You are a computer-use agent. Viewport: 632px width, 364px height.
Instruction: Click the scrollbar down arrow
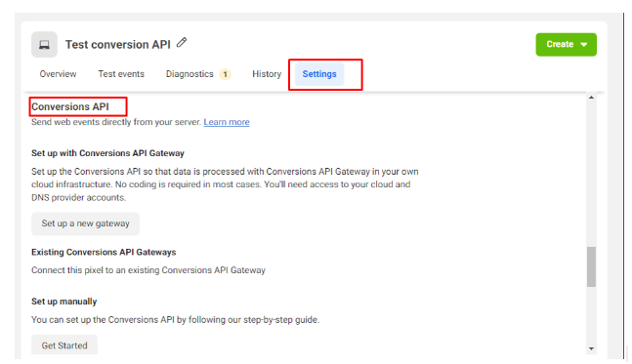point(591,348)
